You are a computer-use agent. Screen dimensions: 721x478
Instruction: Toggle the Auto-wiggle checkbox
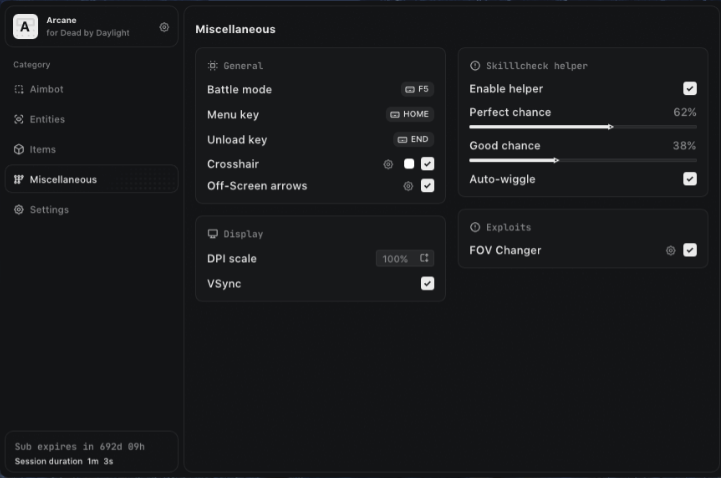coord(690,179)
